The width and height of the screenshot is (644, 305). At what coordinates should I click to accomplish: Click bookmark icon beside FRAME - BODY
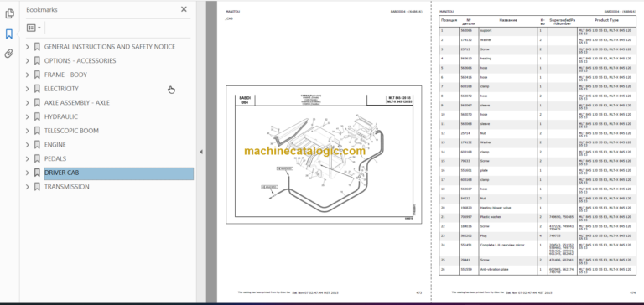37,75
